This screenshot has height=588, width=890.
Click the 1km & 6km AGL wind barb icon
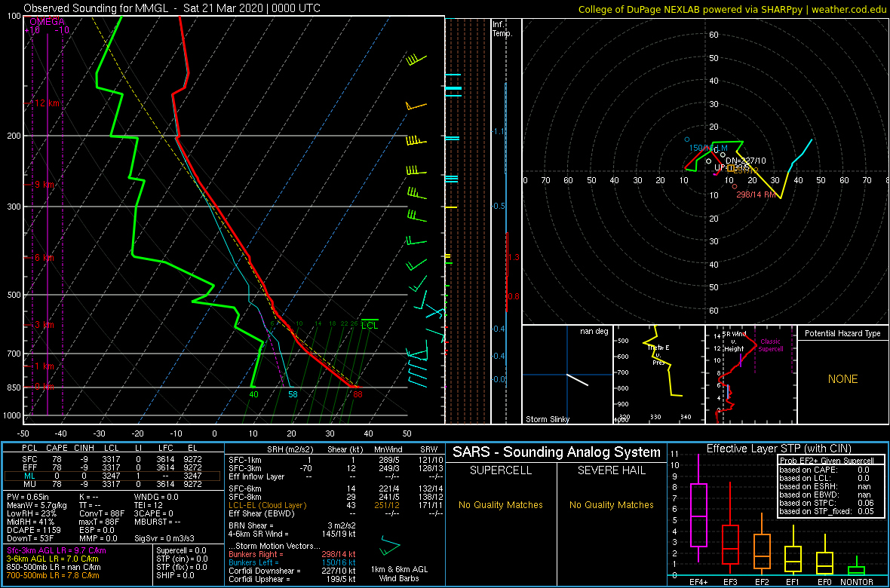391,547
